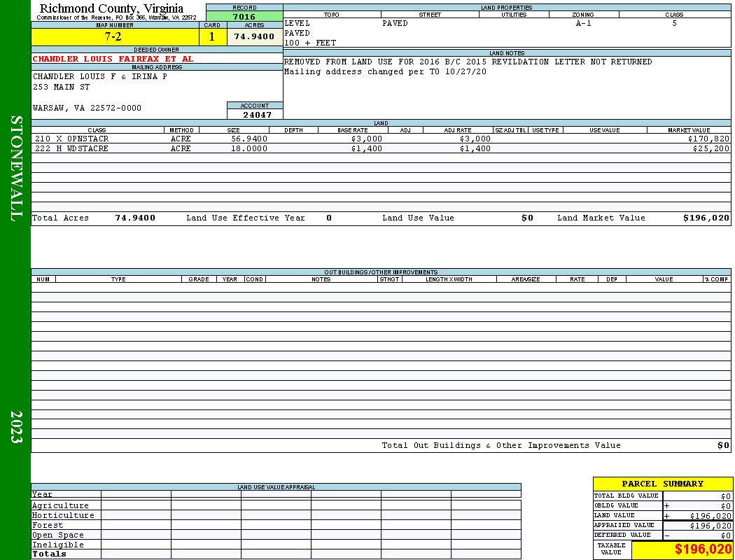Click the Land Market Value total $196,020
Viewport: 735px width, 560px height.
click(x=706, y=218)
